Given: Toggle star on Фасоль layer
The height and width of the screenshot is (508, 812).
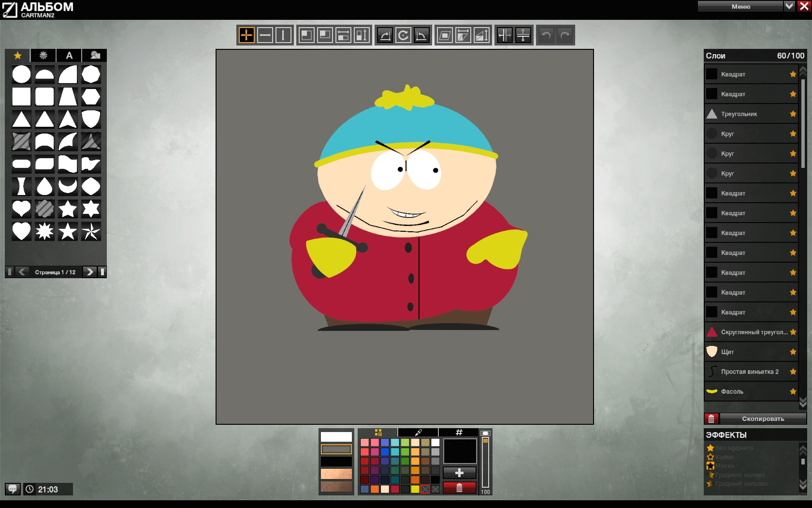Looking at the screenshot, I should pos(793,391).
